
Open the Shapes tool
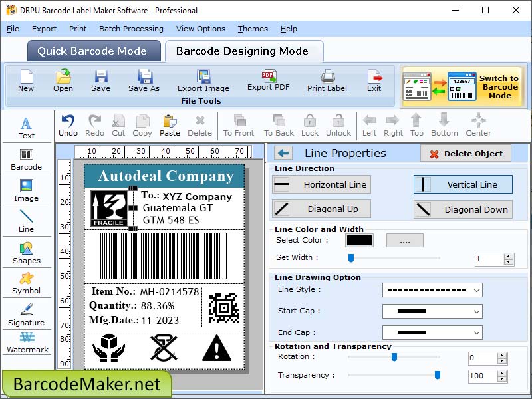(x=26, y=253)
